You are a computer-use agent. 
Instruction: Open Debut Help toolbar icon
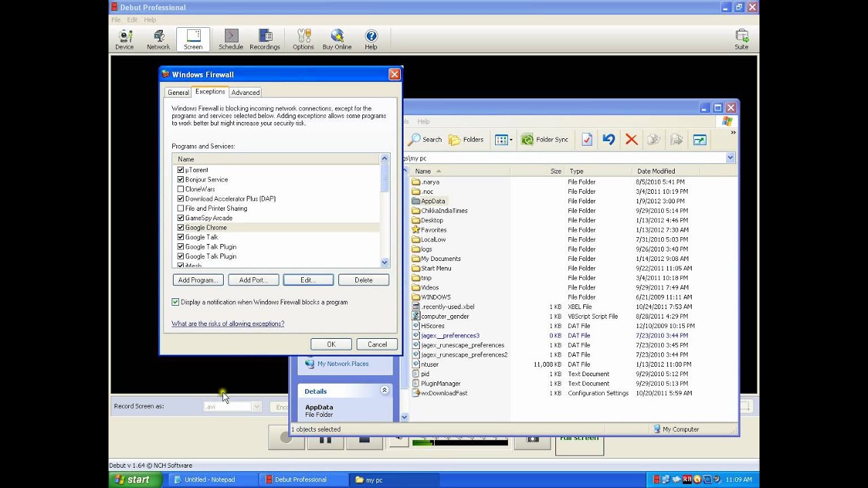(371, 39)
